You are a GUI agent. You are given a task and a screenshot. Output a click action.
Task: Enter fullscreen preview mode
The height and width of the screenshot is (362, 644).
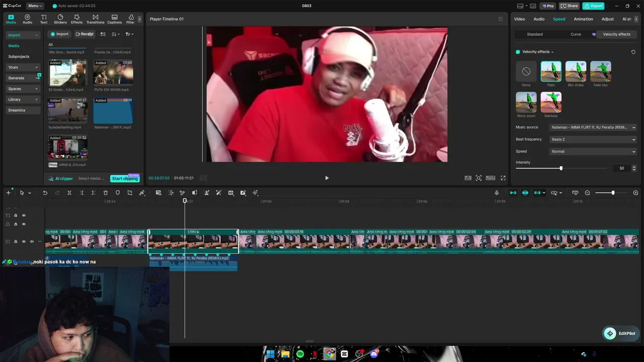click(503, 178)
